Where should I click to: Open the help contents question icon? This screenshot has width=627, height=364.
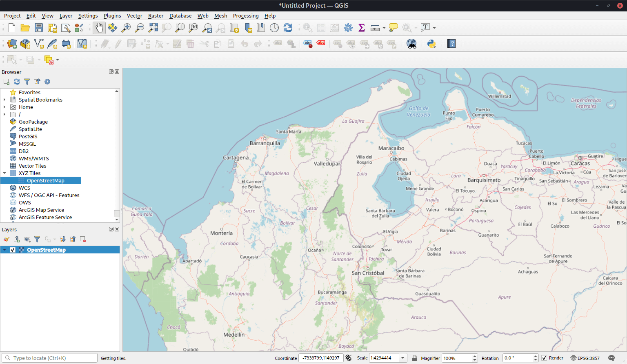click(451, 44)
